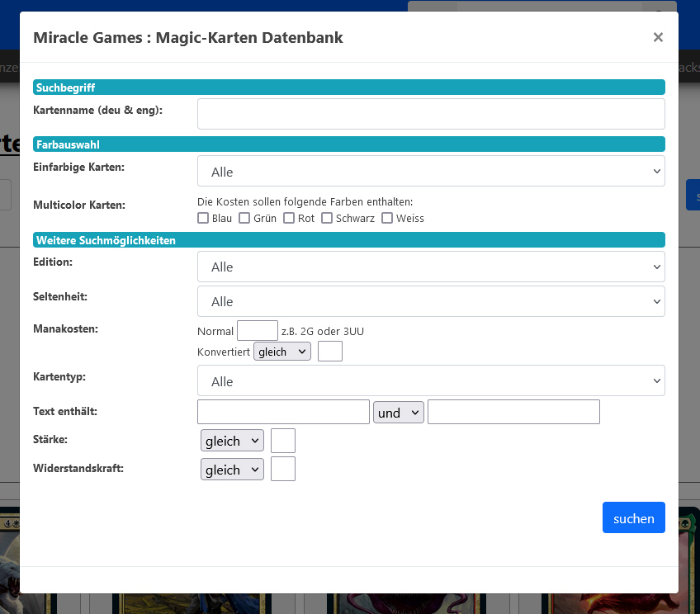Expand the Edition dropdown
Image resolution: width=700 pixels, height=614 pixels.
431,267
